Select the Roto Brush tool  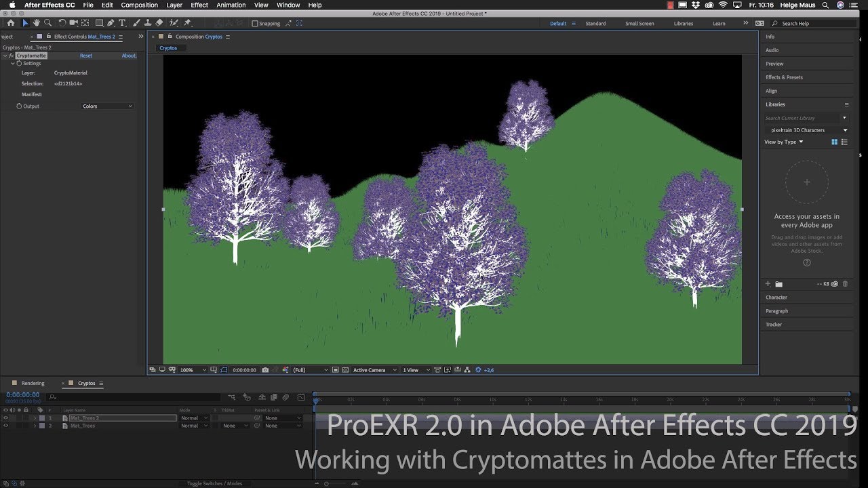coord(174,23)
